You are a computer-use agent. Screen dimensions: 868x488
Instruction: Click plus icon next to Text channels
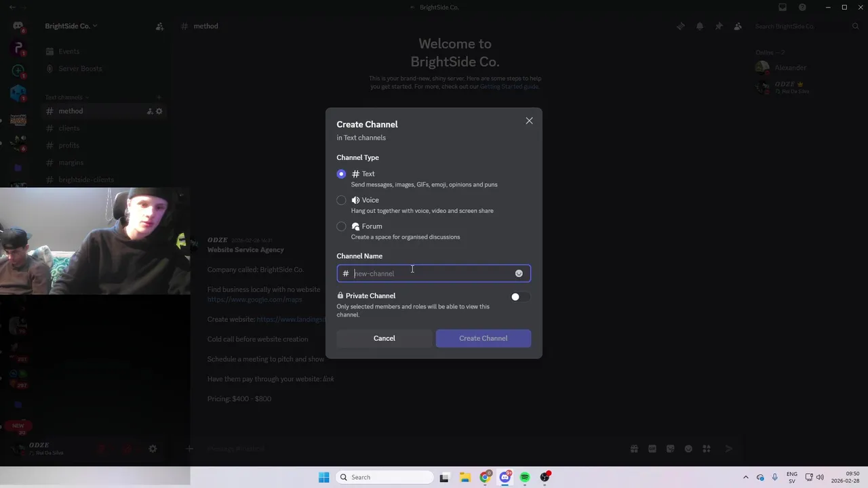(x=159, y=97)
